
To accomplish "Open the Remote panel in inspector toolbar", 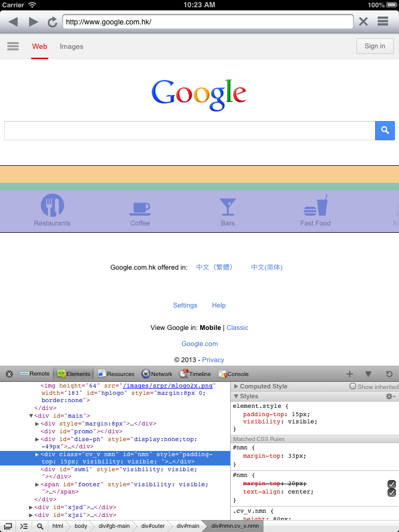I will (x=34, y=374).
